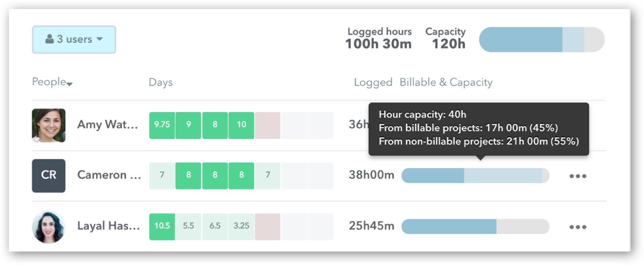Screen dimensions: 644x265
Task: Click Cameron's CR initials avatar
Action: tap(49, 176)
